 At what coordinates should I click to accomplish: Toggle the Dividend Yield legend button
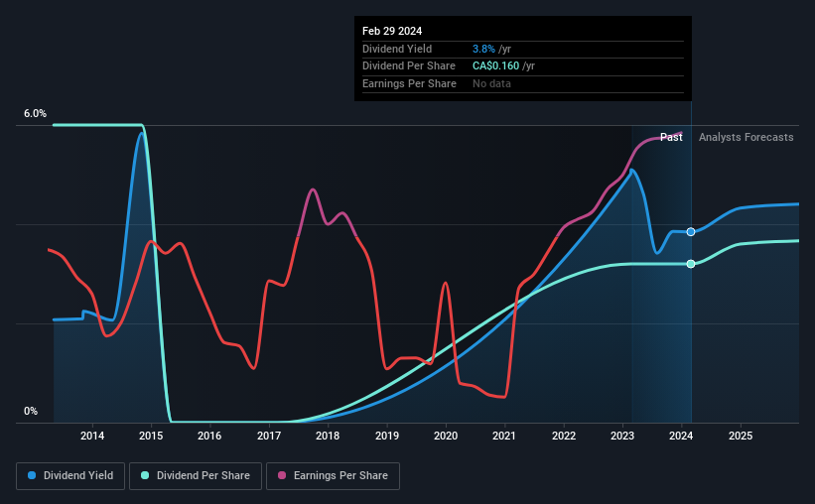point(70,476)
